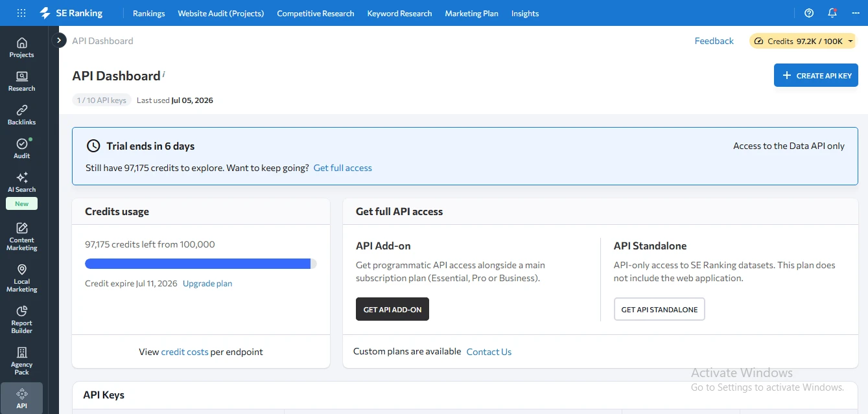Click the API Add-on heading

(x=383, y=246)
